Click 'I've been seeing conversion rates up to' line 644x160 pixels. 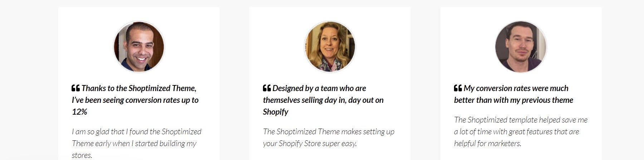(x=135, y=100)
